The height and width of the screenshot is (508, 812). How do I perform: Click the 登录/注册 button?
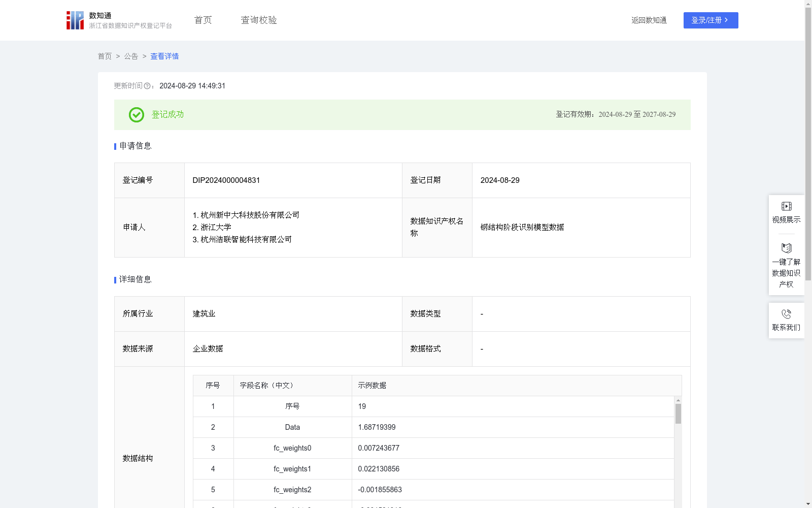710,20
